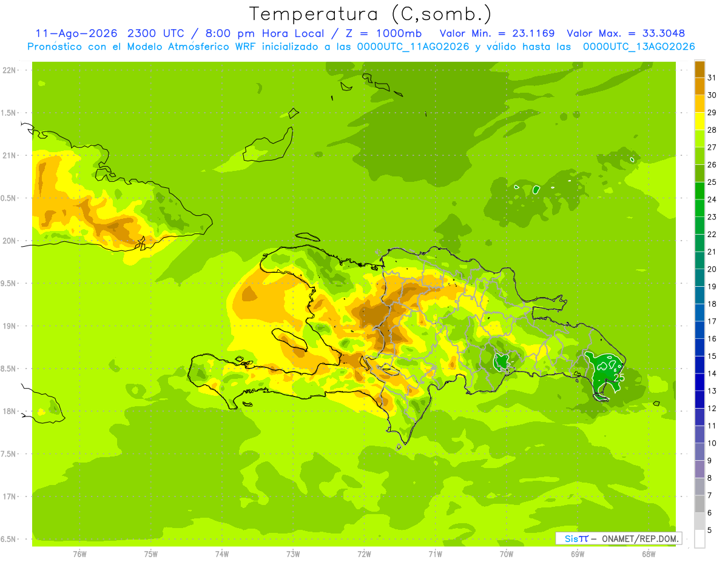
Task: Click the purple legend band between 9 and 10
Action: tap(699, 452)
